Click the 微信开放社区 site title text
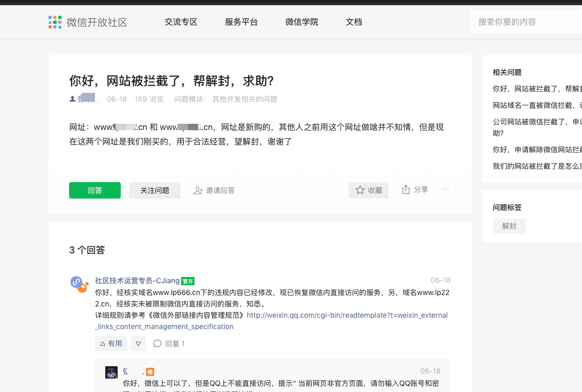This screenshot has width=582, height=392. click(97, 22)
